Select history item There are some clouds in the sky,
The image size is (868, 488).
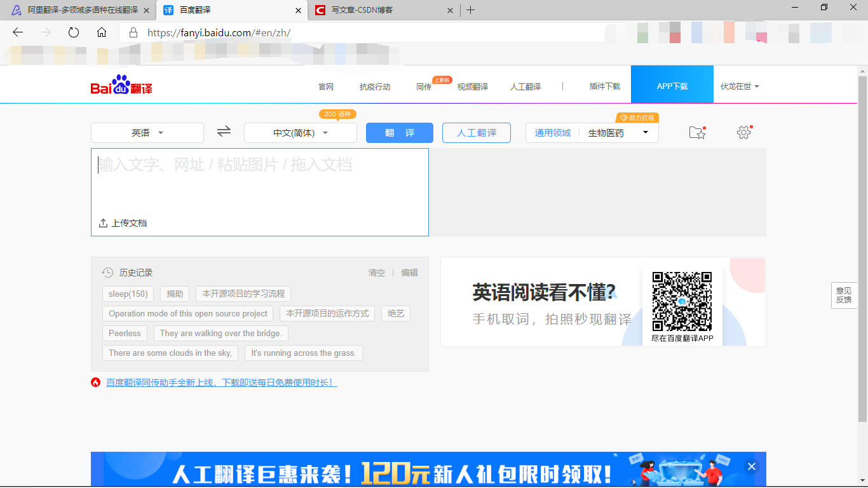pos(170,353)
